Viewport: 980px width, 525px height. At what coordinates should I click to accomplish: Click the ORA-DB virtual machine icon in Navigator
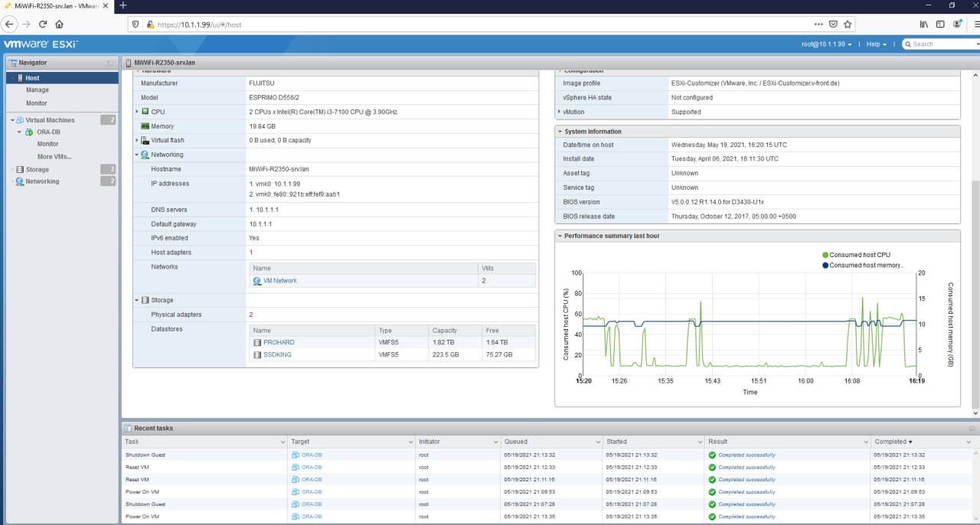(30, 132)
